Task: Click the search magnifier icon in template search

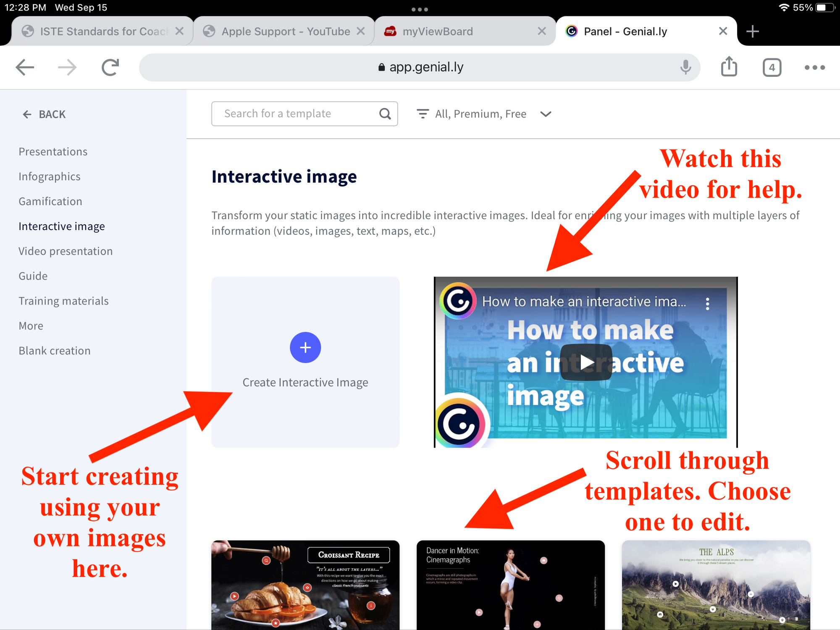Action: (x=385, y=114)
